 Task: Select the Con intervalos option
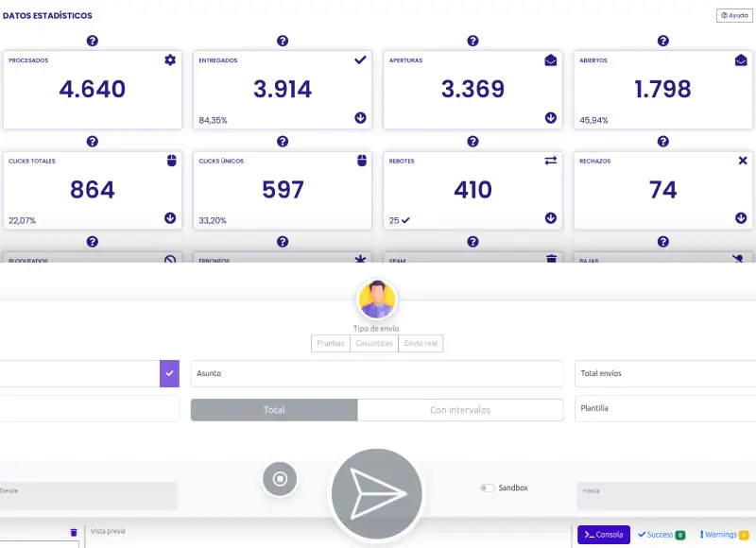pos(460,410)
